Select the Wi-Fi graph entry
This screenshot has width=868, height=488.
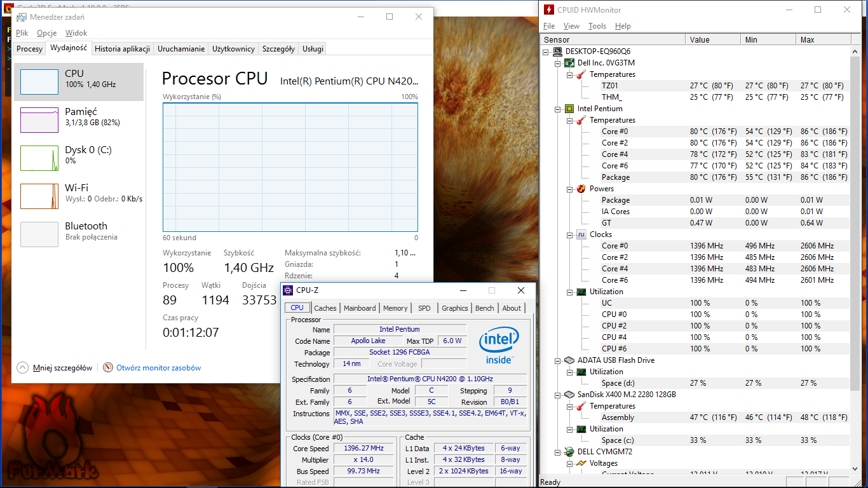click(x=79, y=196)
